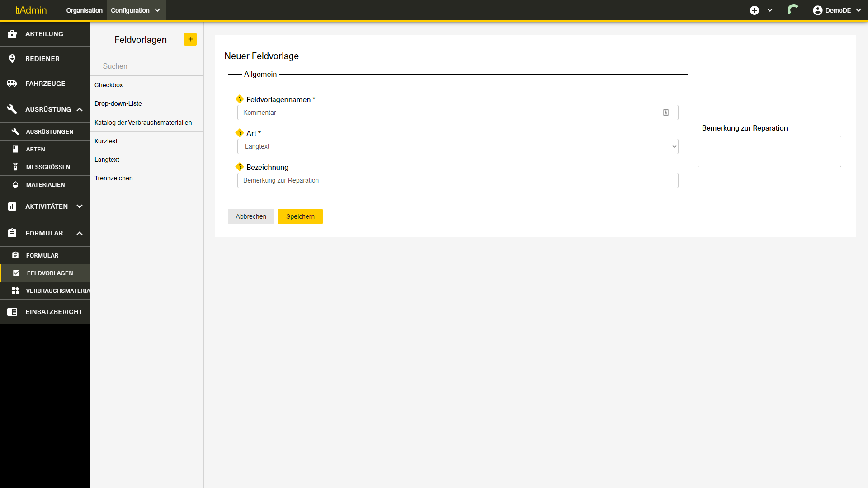Open the Art dropdown showing Langtext
The image size is (868, 488).
[x=458, y=146]
